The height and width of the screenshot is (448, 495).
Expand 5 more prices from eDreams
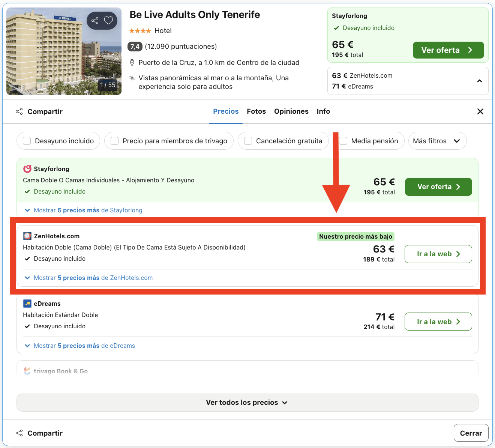(x=80, y=346)
